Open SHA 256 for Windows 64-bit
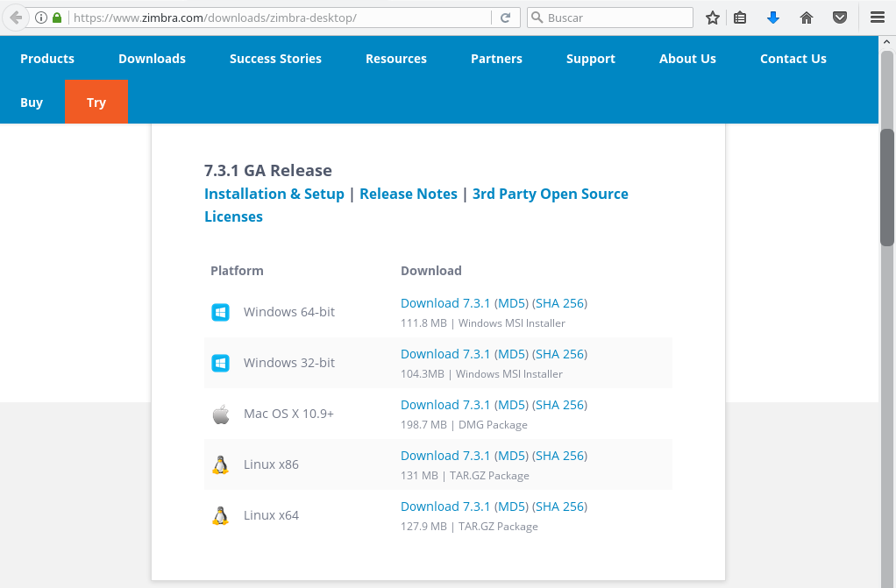This screenshot has width=896, height=588. pos(560,303)
